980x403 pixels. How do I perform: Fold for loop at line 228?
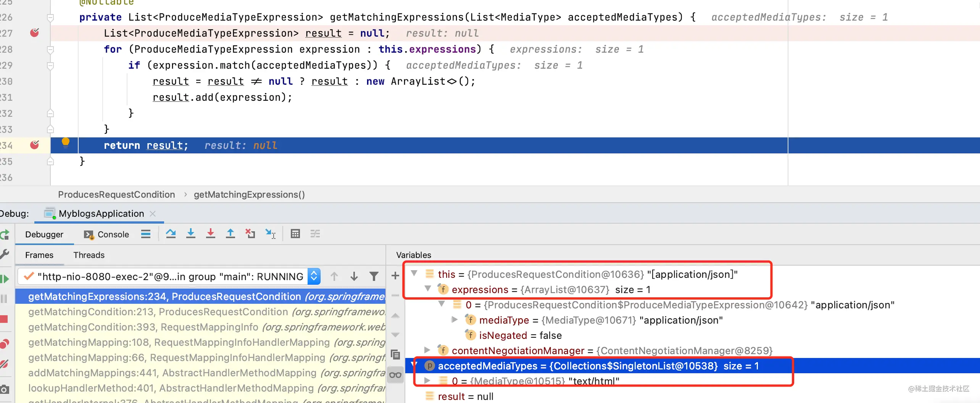[50, 50]
